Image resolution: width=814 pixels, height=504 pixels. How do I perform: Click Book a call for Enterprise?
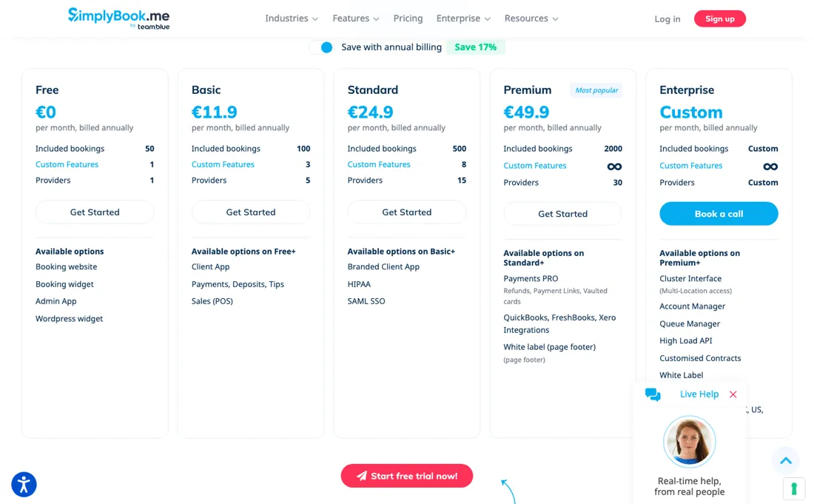719,213
